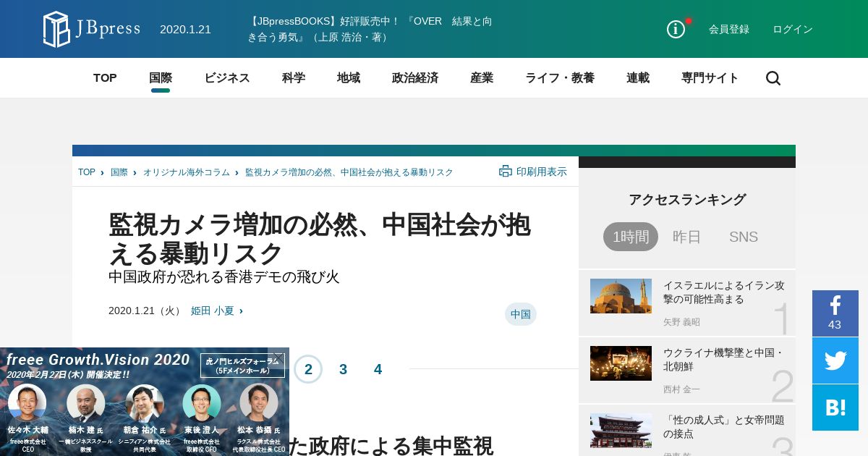Image resolution: width=868 pixels, height=456 pixels.
Task: Open 専門サイト in navigation bar
Action: coord(710,78)
